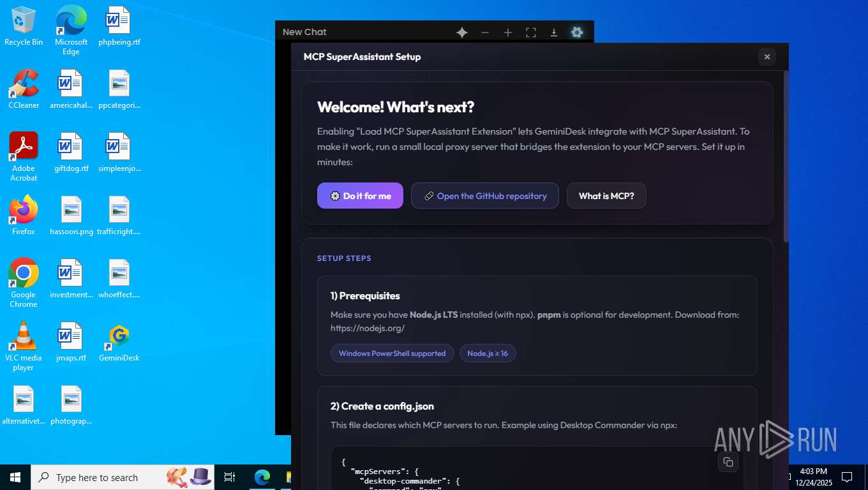Select phpbeing.rtf file on desktop
This screenshot has width=868, height=490.
[119, 26]
